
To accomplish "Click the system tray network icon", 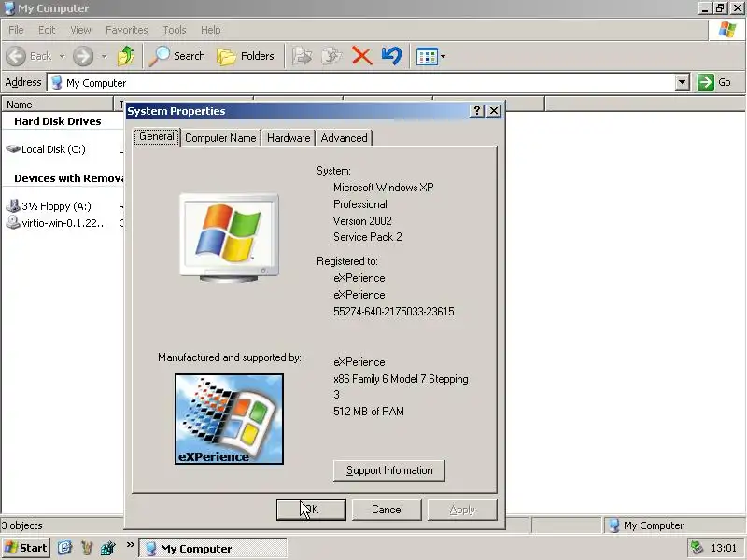I will (697, 548).
